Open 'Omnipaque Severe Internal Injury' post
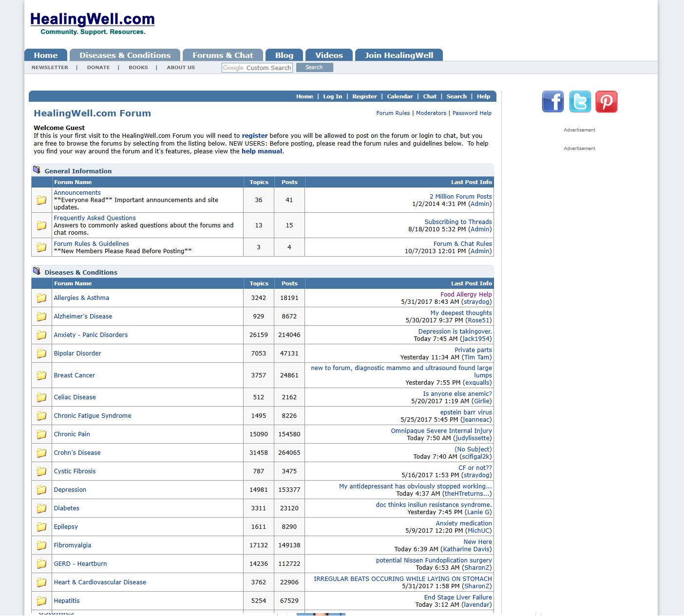Image resolution: width=684 pixels, height=616 pixels. (441, 431)
